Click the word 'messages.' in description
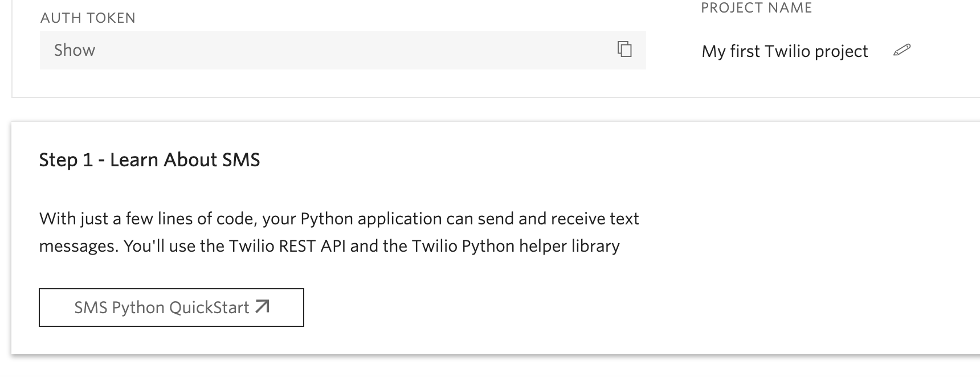This screenshot has width=980, height=377. click(79, 247)
